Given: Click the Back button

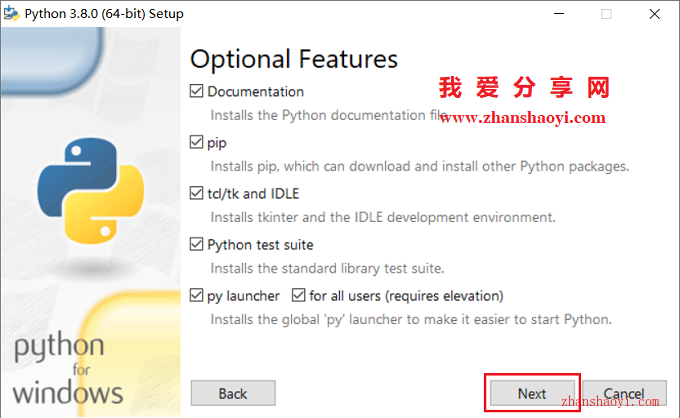Looking at the screenshot, I should 233,393.
